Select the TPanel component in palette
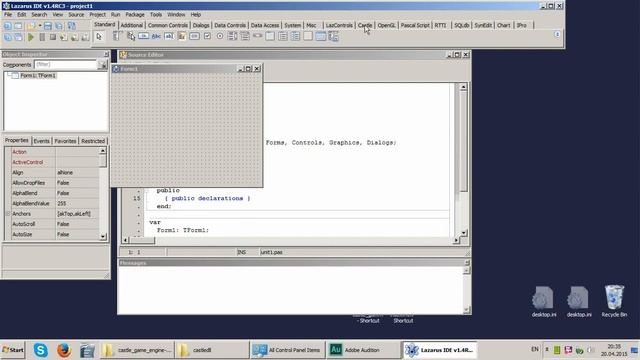Screen dimensions: 640x360 click(x=308, y=36)
